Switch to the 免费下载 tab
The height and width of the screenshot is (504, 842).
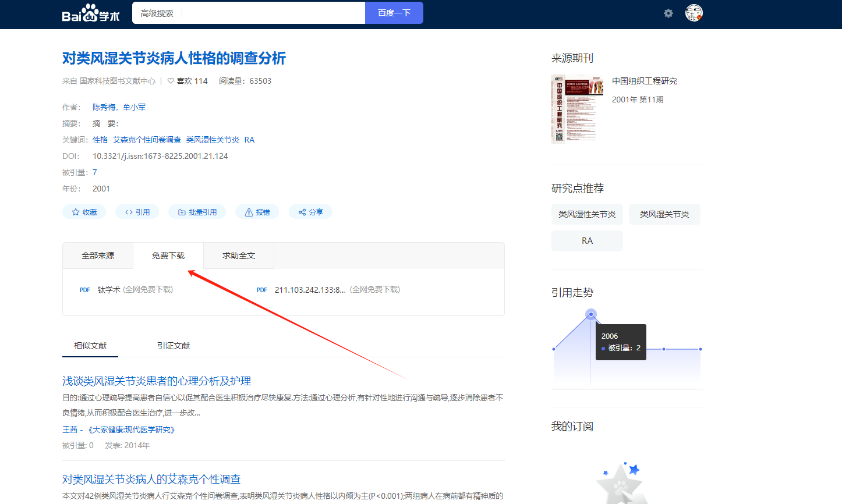[168, 255]
